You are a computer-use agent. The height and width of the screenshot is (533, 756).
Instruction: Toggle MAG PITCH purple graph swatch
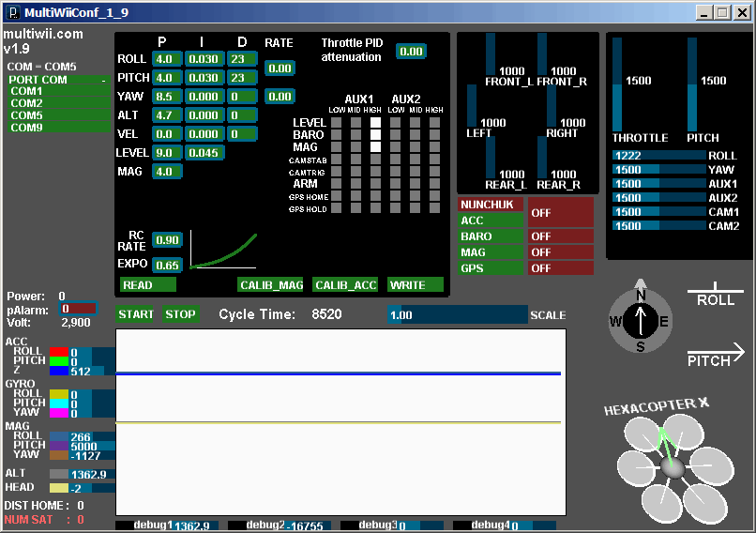point(59,446)
